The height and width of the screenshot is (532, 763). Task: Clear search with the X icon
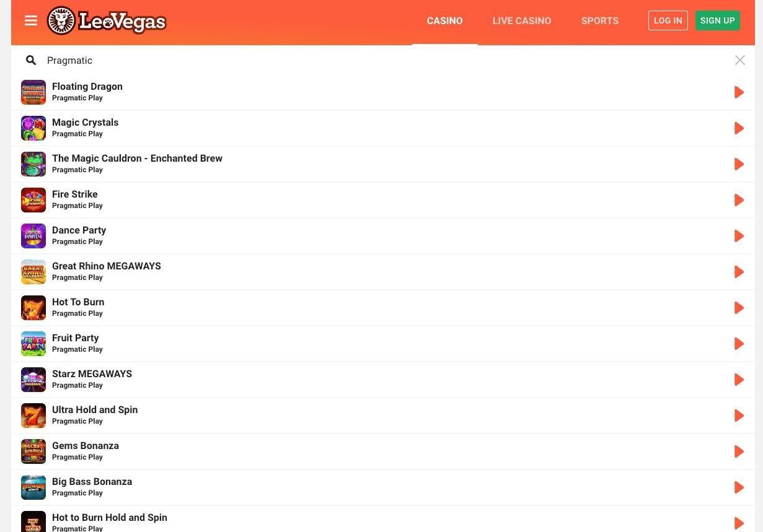[x=739, y=60]
